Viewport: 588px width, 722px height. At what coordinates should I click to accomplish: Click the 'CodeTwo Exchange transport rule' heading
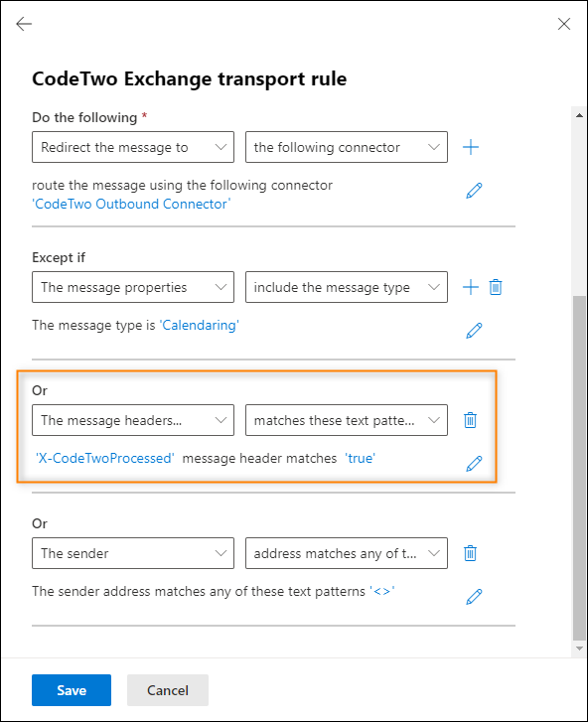click(190, 79)
